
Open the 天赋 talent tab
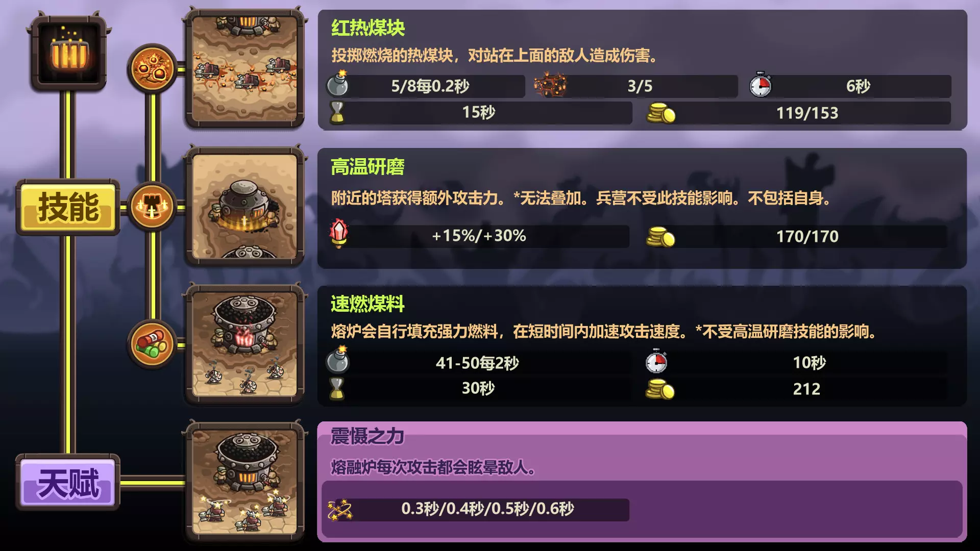click(x=68, y=483)
